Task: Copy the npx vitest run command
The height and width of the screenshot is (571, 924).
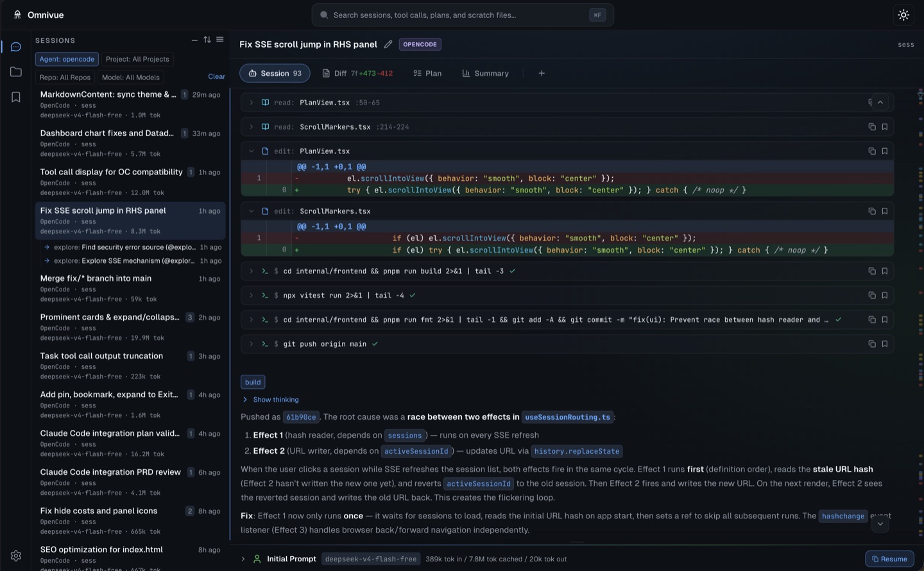Action: click(x=872, y=296)
